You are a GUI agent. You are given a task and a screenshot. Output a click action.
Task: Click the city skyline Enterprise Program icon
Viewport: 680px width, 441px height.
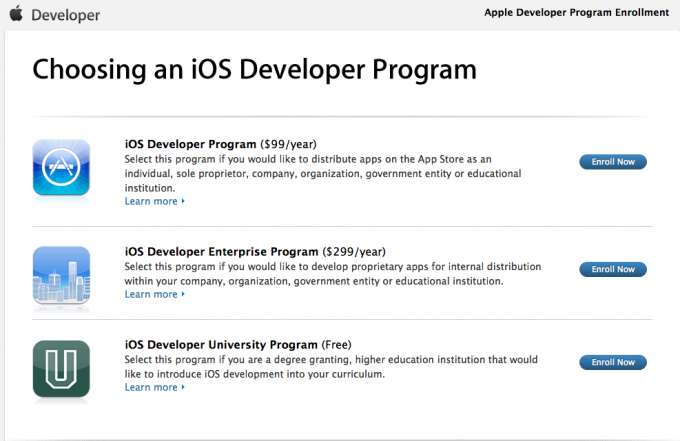click(x=61, y=275)
